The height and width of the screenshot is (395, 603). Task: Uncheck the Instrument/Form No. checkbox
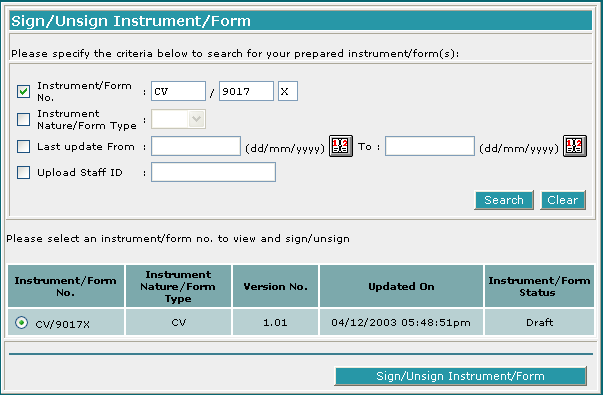click(x=23, y=92)
